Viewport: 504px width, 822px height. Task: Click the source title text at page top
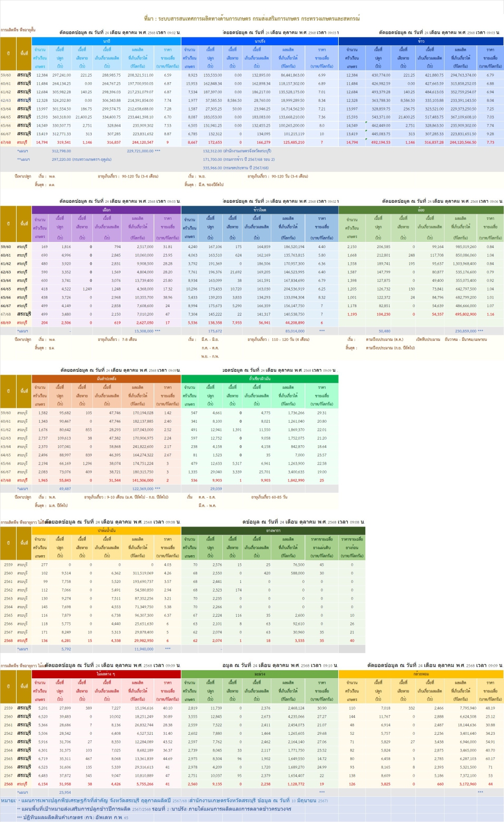tap(252, 19)
